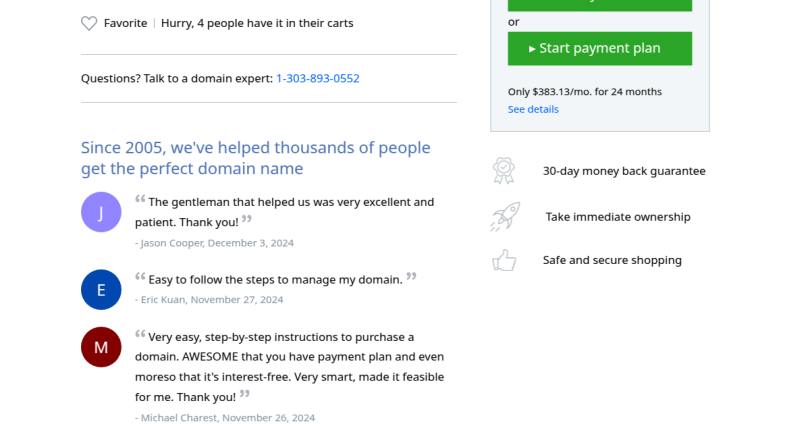The width and height of the screenshot is (810, 424).
Task: Click the 30-day money back guarantee badge icon
Action: coord(504,171)
